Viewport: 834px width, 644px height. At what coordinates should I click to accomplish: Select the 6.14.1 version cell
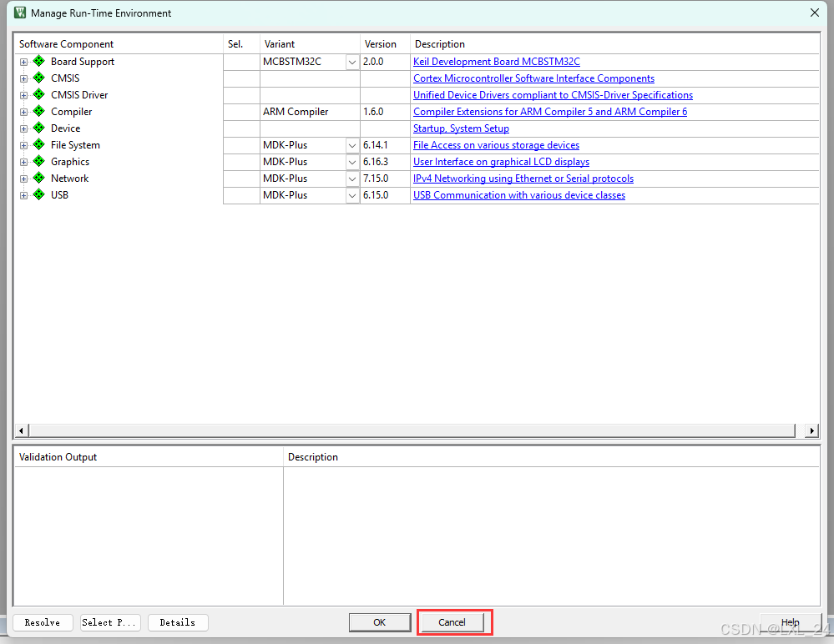[385, 145]
